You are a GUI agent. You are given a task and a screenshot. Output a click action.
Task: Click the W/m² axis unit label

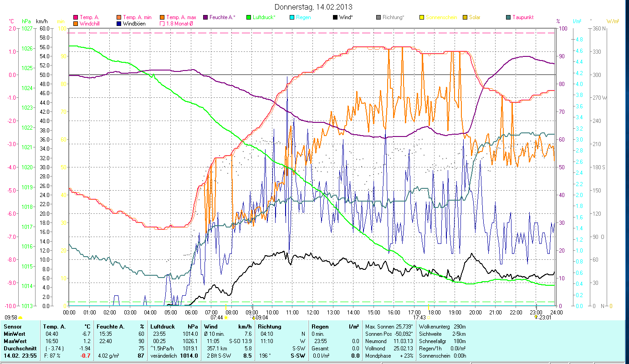[613, 21]
